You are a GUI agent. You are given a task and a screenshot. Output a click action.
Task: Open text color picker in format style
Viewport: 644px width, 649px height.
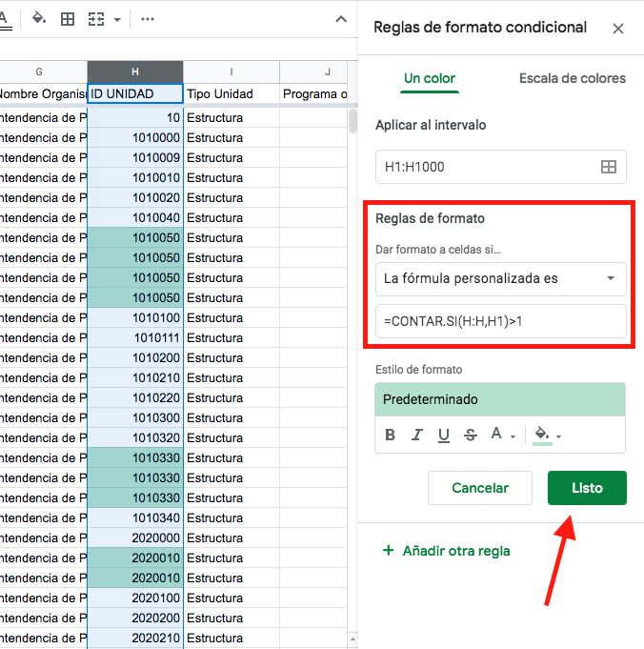[x=502, y=435]
